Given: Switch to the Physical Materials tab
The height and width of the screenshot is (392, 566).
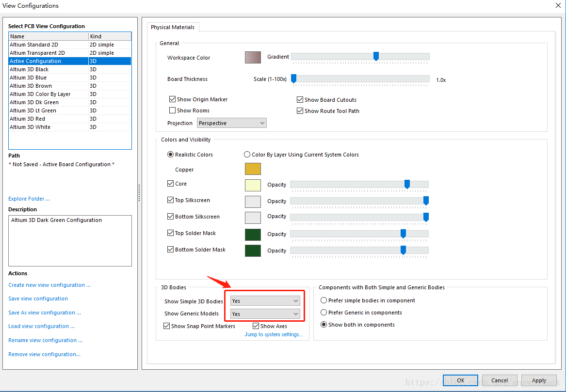Looking at the screenshot, I should (173, 28).
